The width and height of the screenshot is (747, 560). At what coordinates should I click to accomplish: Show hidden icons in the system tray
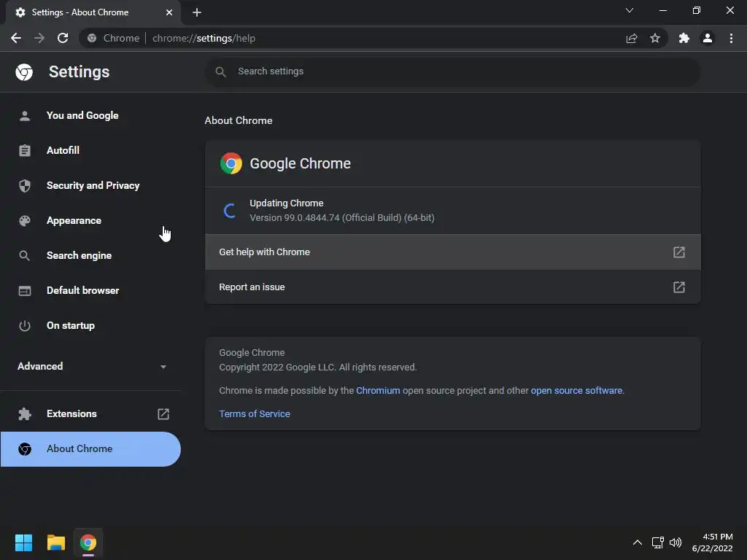pos(638,542)
